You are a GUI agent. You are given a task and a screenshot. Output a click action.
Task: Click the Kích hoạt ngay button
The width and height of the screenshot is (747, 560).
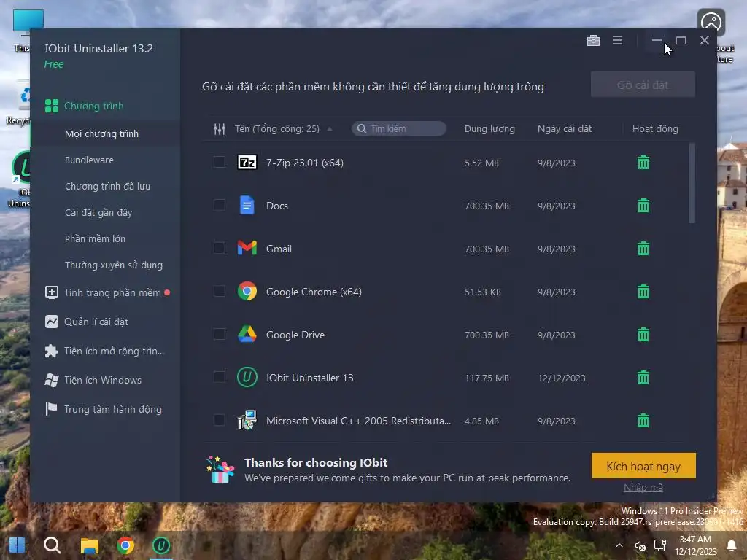pyautogui.click(x=643, y=466)
